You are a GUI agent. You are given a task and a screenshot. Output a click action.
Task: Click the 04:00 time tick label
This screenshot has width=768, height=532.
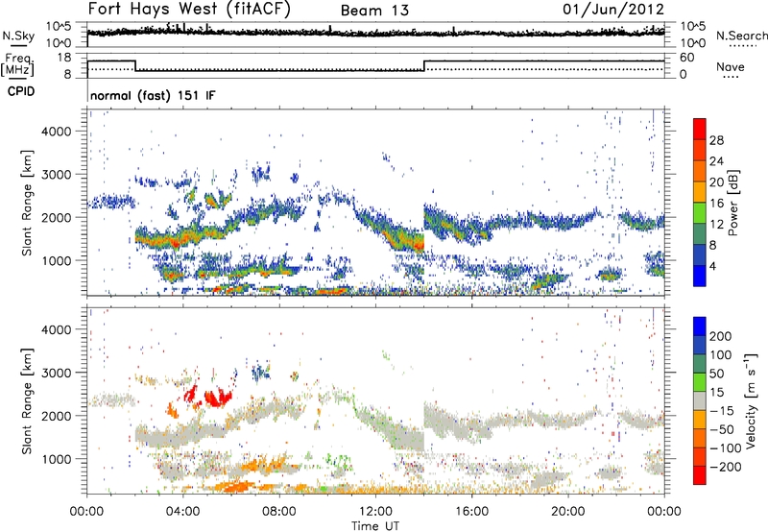click(183, 512)
